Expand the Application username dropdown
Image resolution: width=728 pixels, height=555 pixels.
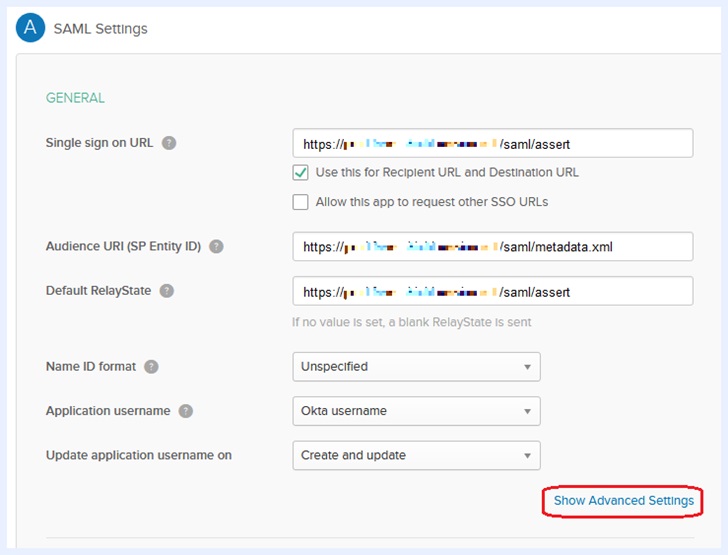point(416,411)
